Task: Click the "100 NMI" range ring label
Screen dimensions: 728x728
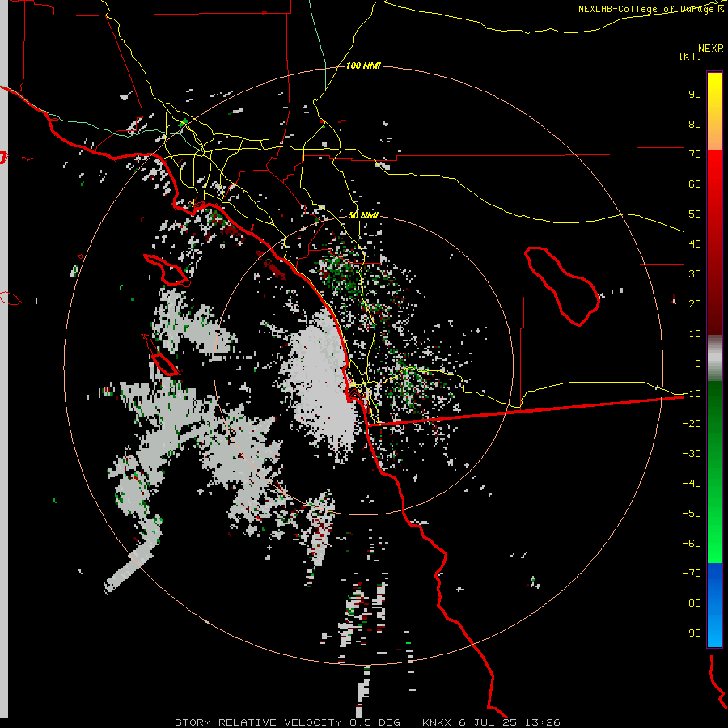Action: click(x=363, y=66)
